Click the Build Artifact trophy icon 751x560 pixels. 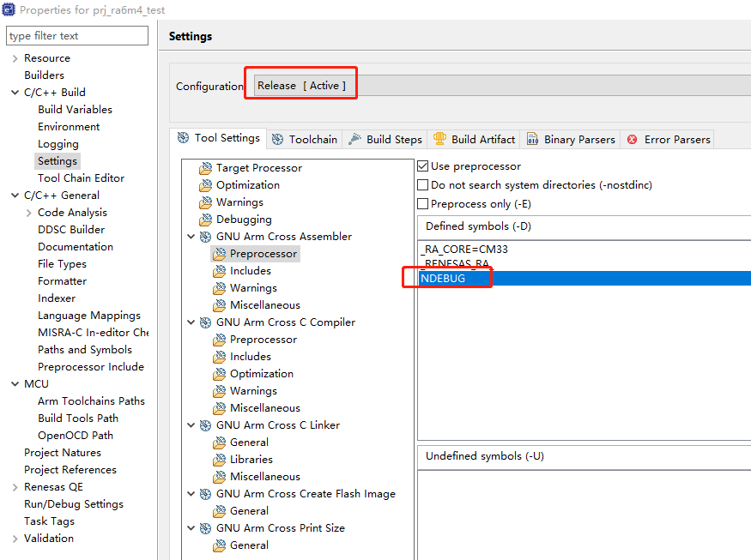point(440,139)
